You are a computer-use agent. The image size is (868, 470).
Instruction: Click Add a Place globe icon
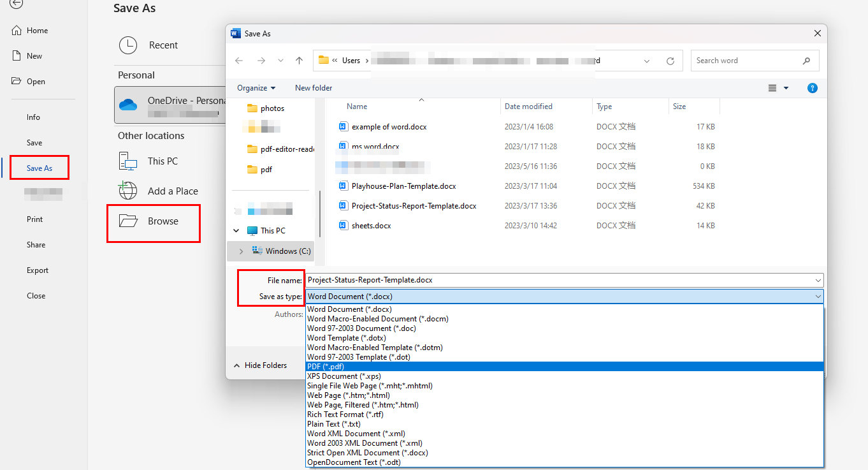coord(128,191)
